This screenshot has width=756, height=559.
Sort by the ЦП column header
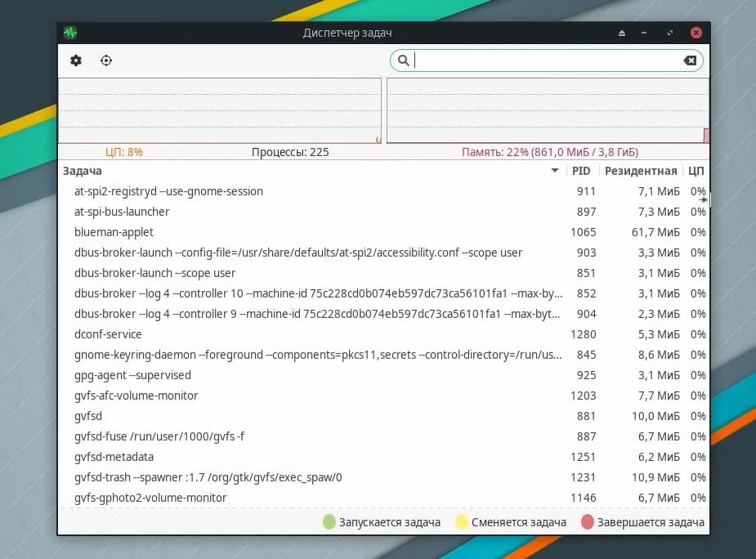coord(696,171)
